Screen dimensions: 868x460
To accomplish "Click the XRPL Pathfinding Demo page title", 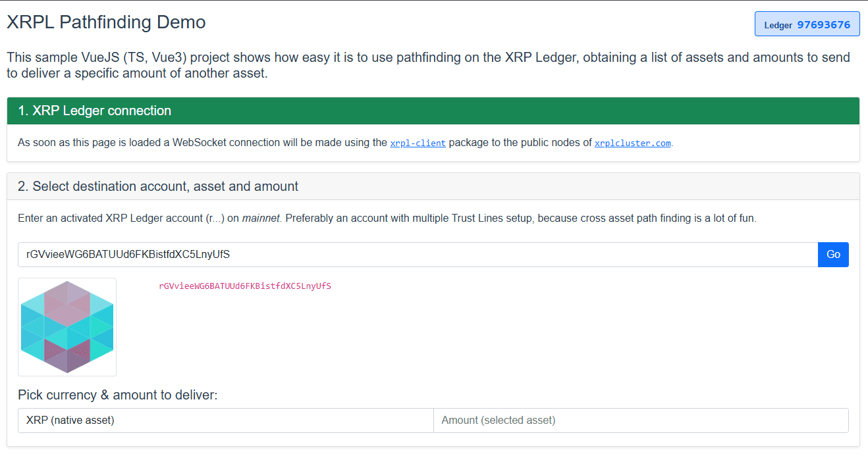I will (x=106, y=22).
